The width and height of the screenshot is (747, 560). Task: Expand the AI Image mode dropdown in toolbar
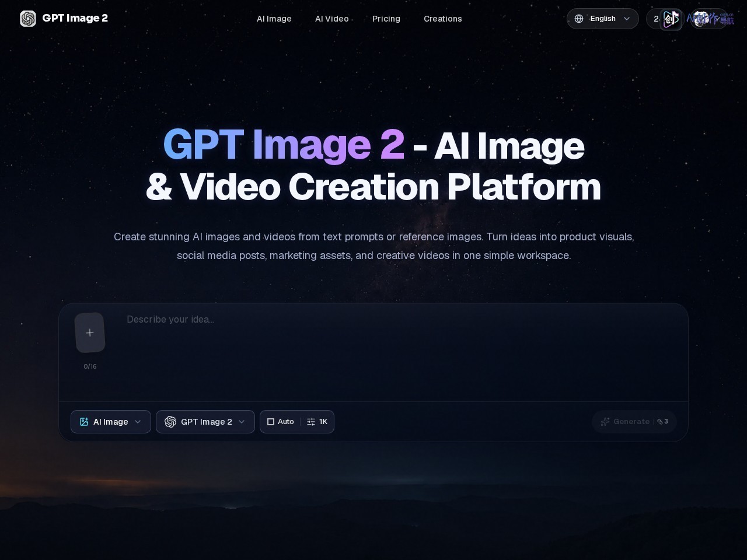pos(111,422)
